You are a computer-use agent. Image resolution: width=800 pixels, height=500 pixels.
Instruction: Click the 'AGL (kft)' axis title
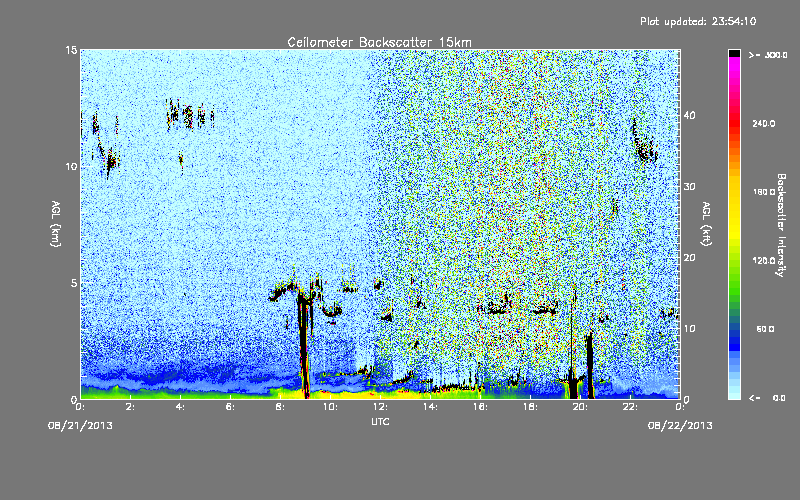coord(706,224)
